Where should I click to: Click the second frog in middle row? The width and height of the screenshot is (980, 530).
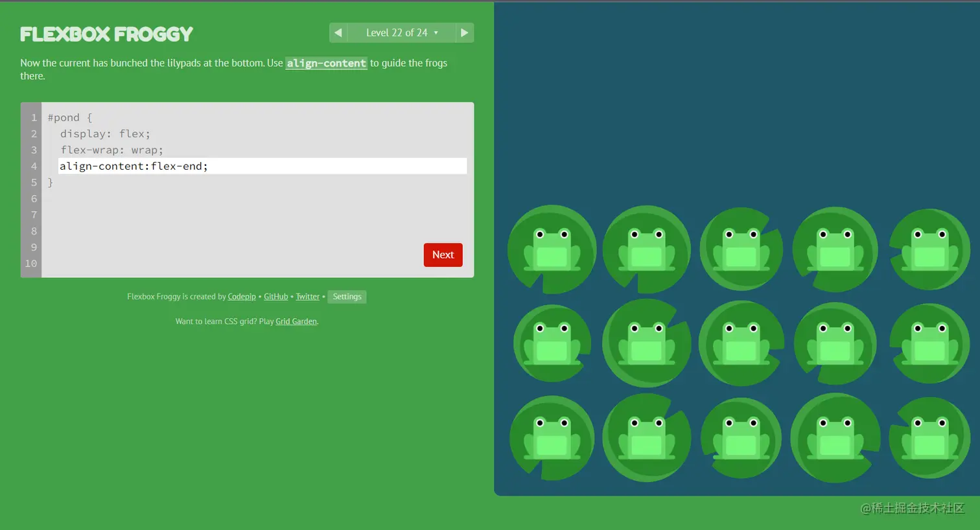point(647,343)
